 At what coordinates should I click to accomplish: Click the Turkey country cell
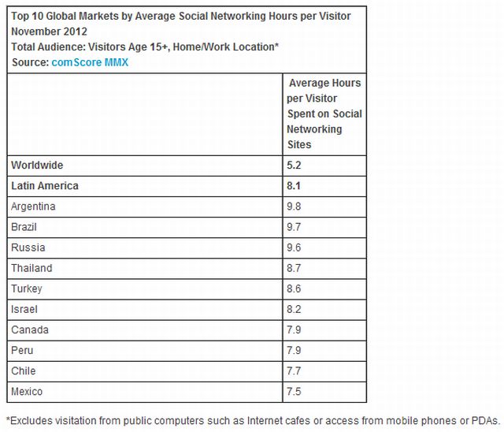click(x=28, y=289)
